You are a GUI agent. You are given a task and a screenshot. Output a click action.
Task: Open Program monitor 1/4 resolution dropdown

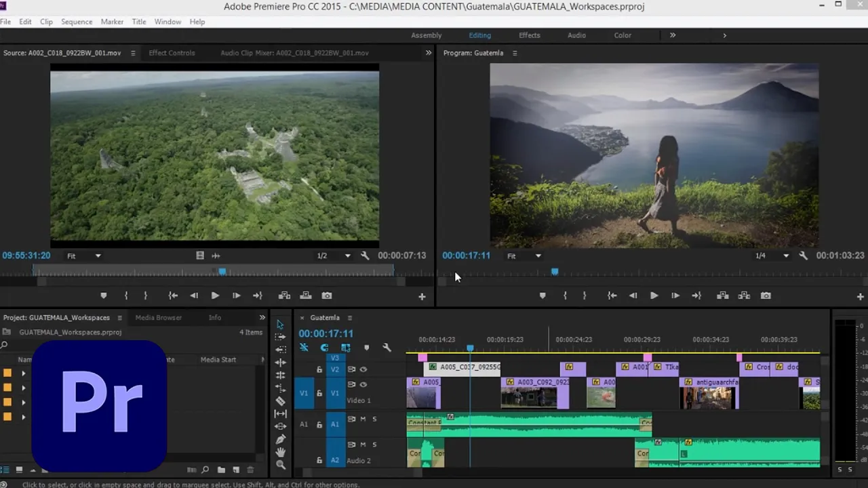772,256
